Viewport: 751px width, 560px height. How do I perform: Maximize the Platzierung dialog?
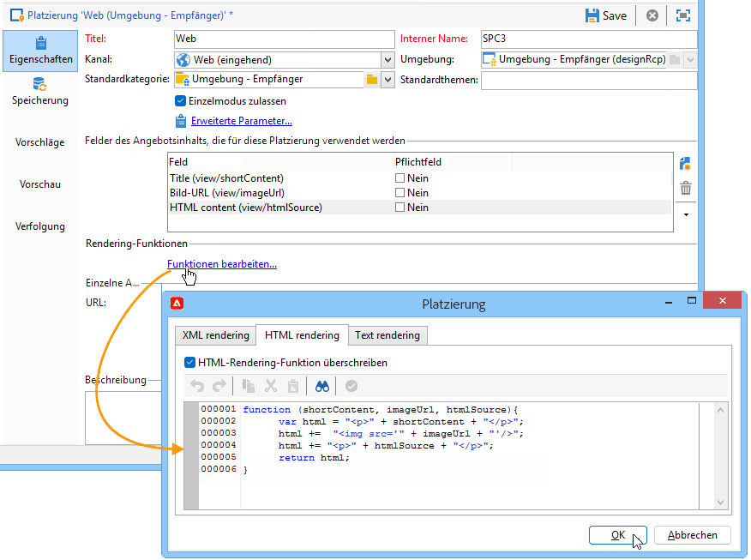pyautogui.click(x=692, y=301)
